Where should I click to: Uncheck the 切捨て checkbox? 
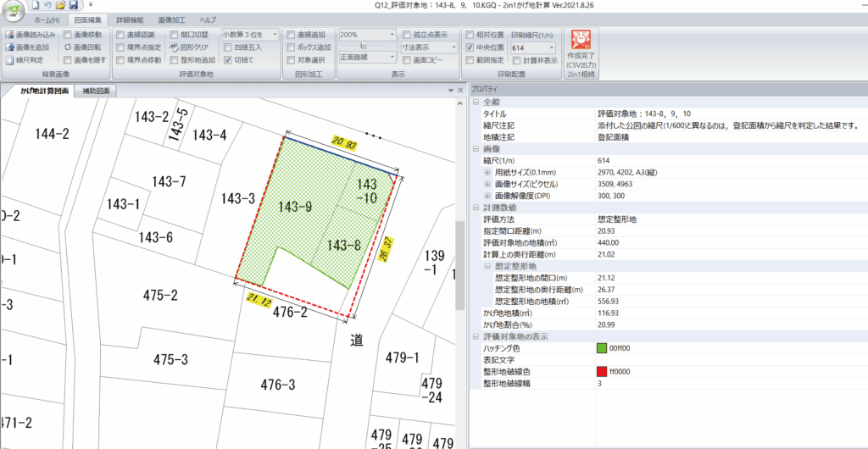(227, 60)
